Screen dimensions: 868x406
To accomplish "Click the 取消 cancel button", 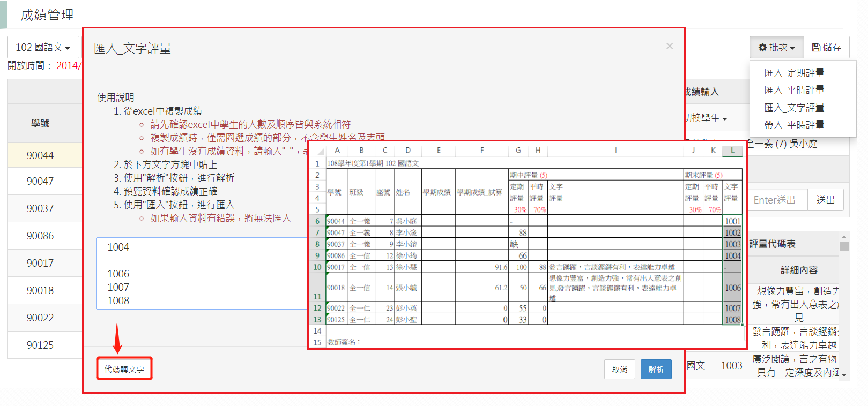I will 620,369.
